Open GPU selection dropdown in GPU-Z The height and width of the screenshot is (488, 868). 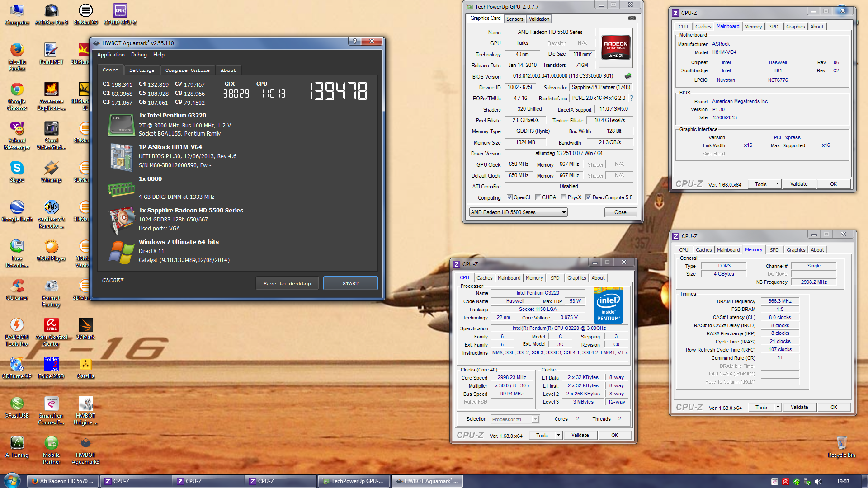point(518,212)
